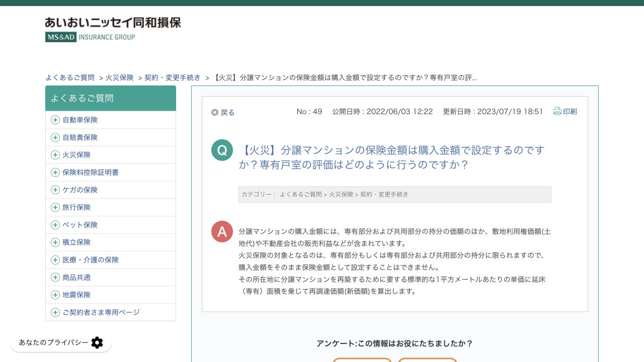The height and width of the screenshot is (362, 644).
Task: Click the green Q icon
Action: click(222, 150)
